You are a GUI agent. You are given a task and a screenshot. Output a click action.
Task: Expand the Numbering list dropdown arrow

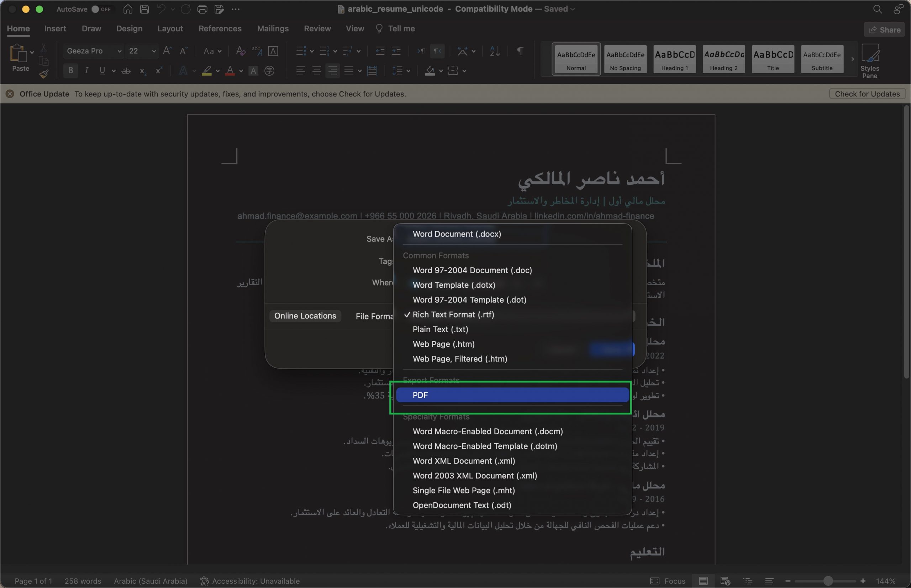pos(335,51)
